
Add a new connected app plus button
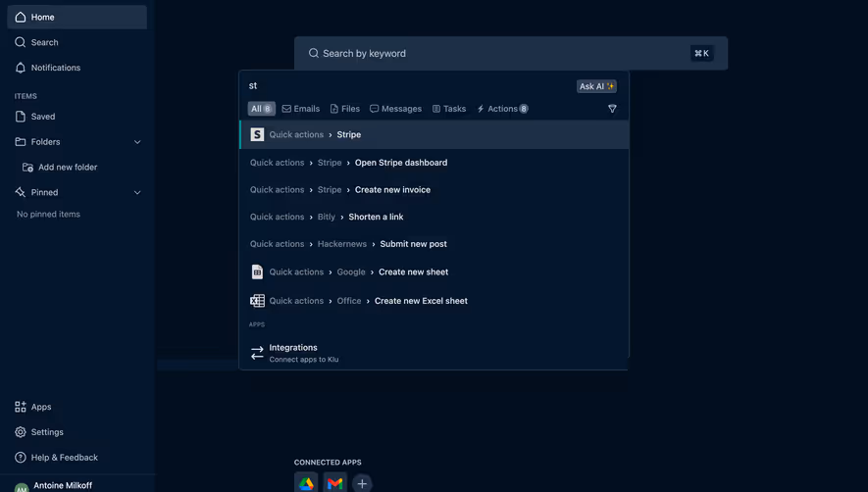[362, 484]
